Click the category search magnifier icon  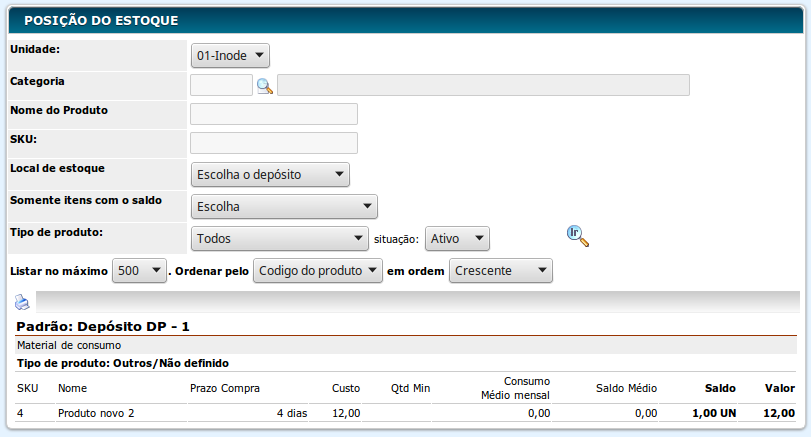(x=264, y=86)
